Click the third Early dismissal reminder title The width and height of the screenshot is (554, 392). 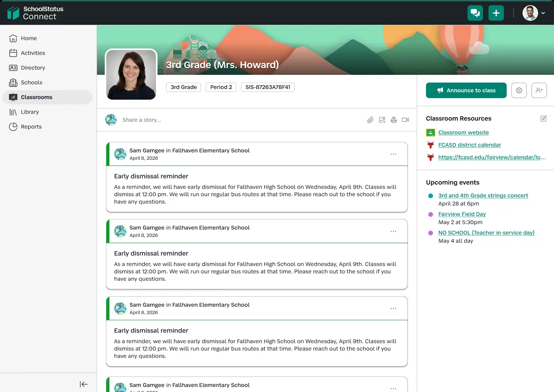151,331
